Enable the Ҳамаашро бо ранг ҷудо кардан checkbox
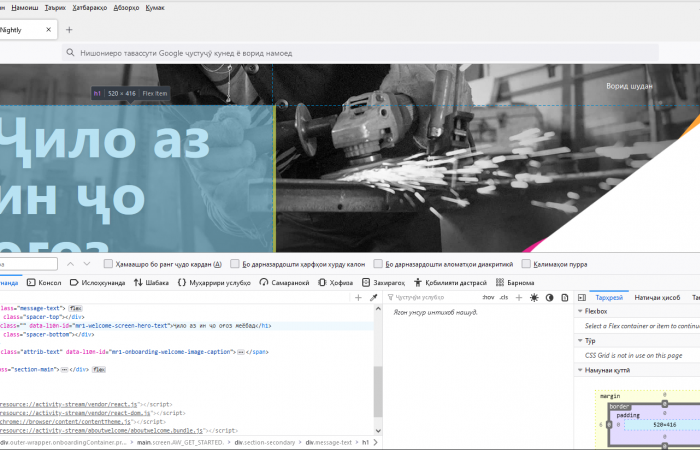 [108, 264]
